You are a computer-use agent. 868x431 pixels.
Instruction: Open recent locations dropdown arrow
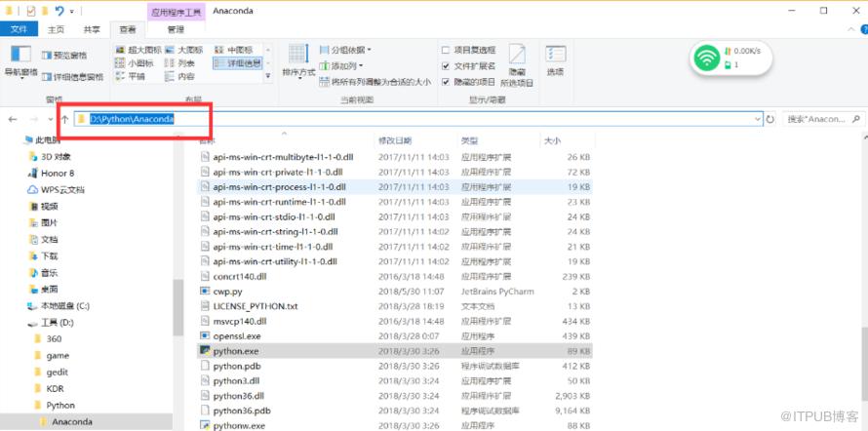(50, 119)
